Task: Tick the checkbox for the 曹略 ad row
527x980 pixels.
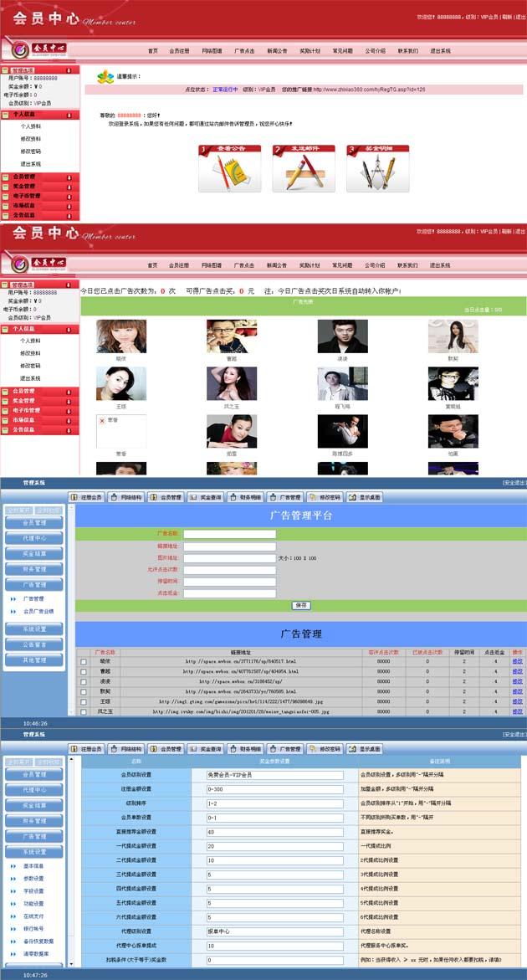Action: point(83,672)
